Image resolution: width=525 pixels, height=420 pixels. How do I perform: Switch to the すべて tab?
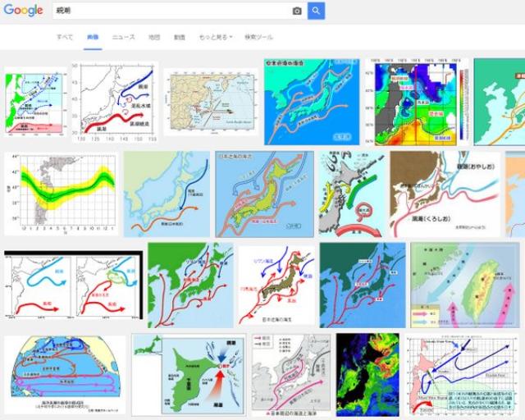click(65, 38)
